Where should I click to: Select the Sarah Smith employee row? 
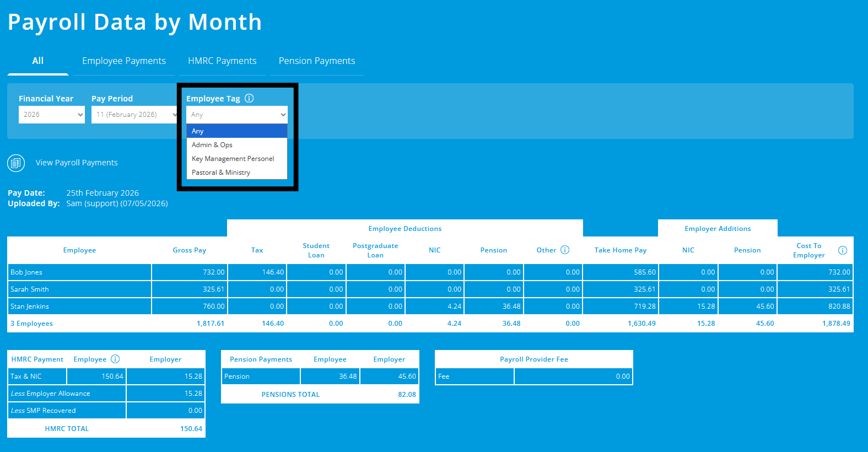(430, 289)
